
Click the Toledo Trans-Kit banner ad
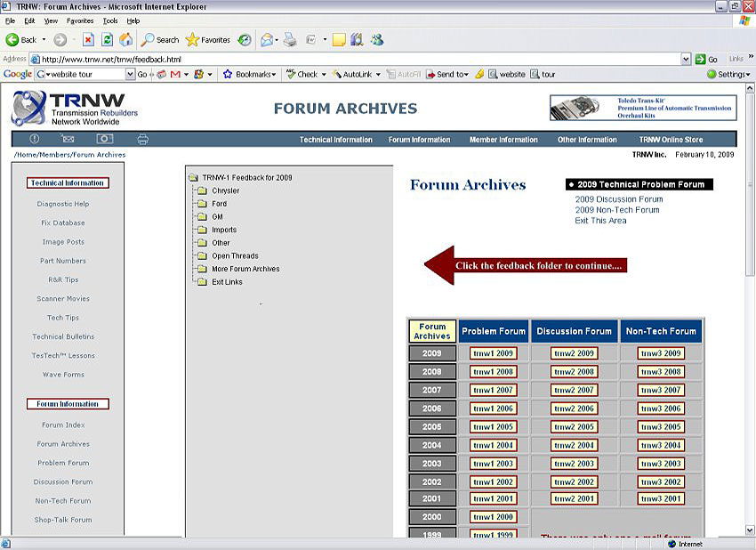(643, 108)
